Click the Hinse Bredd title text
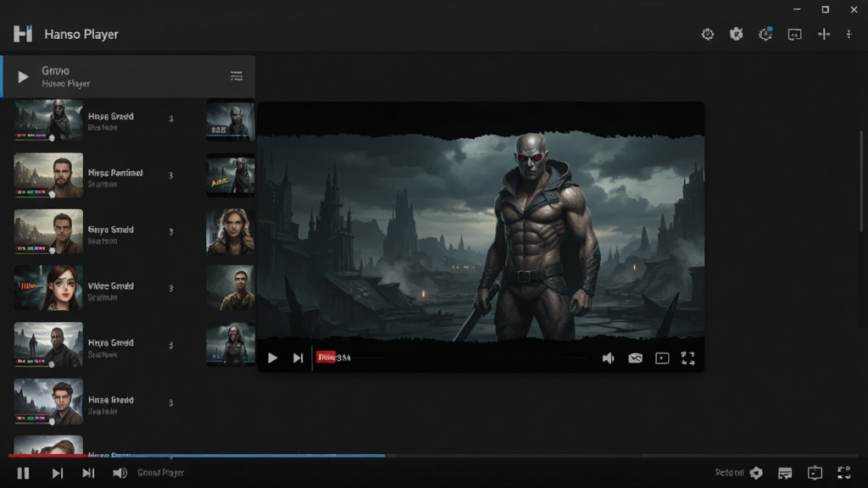This screenshot has width=868, height=488. pyautogui.click(x=111, y=400)
